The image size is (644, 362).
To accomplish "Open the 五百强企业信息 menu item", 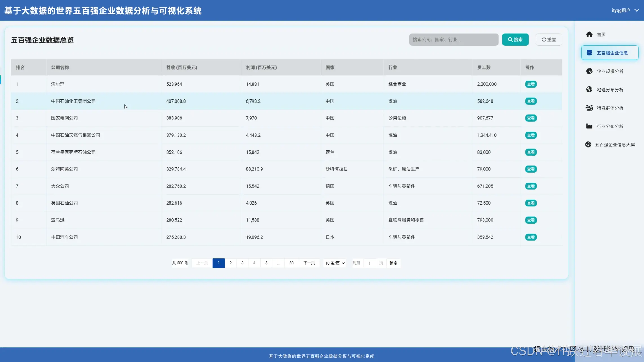I will (610, 53).
